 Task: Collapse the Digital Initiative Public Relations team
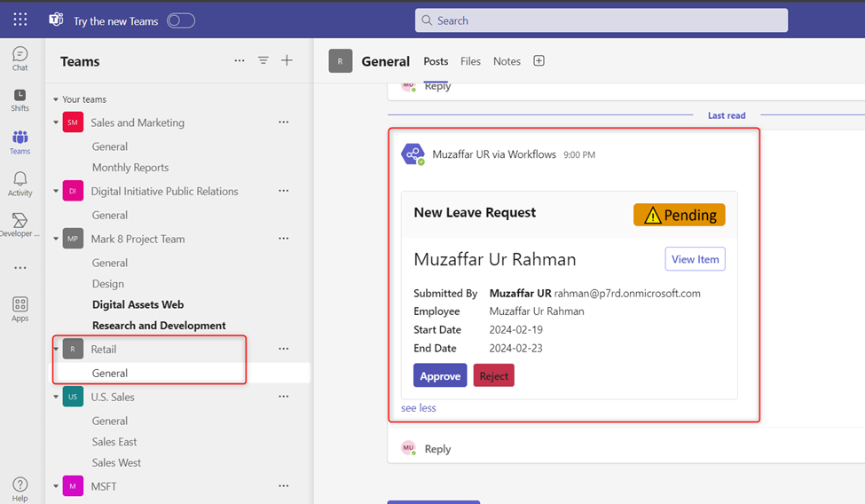tap(56, 191)
